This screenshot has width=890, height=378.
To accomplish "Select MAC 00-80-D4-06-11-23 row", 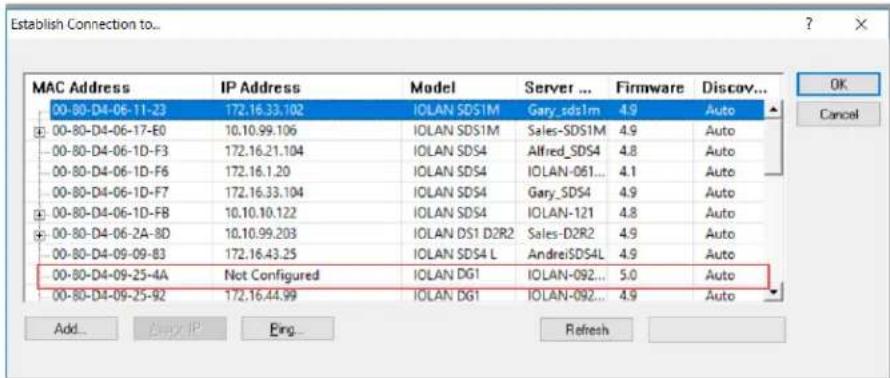I will (x=406, y=110).
